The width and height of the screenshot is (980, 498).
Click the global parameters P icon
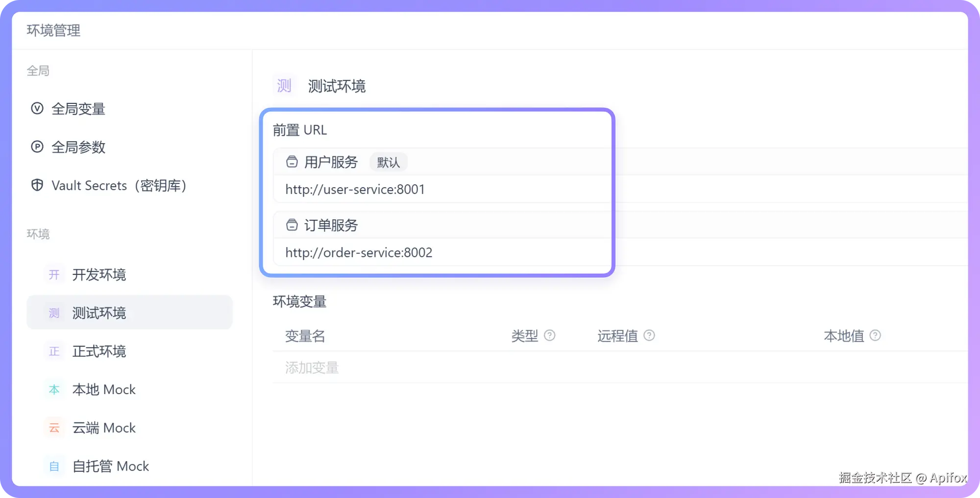click(x=37, y=147)
